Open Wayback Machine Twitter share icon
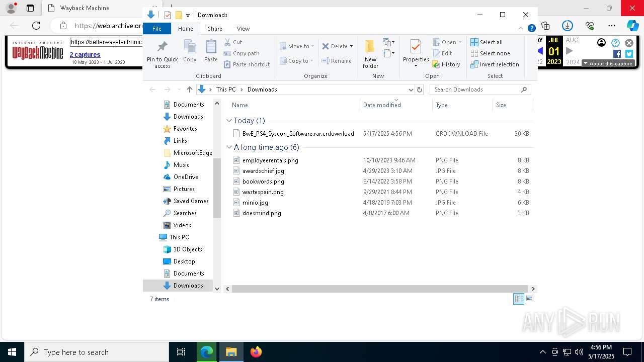644x362 pixels. 629,54
